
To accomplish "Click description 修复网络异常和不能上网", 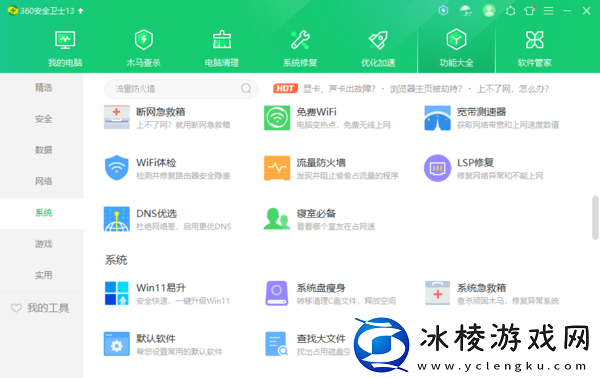I will pyautogui.click(x=500, y=176).
